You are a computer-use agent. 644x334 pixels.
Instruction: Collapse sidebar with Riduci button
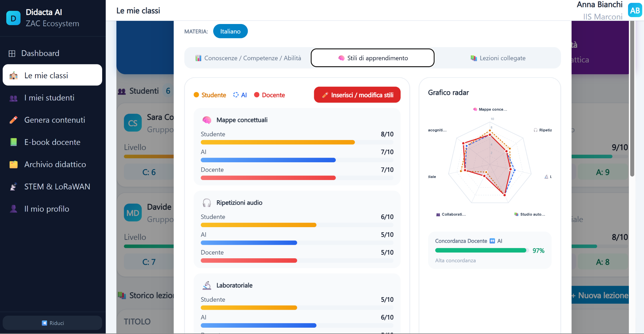(x=53, y=323)
